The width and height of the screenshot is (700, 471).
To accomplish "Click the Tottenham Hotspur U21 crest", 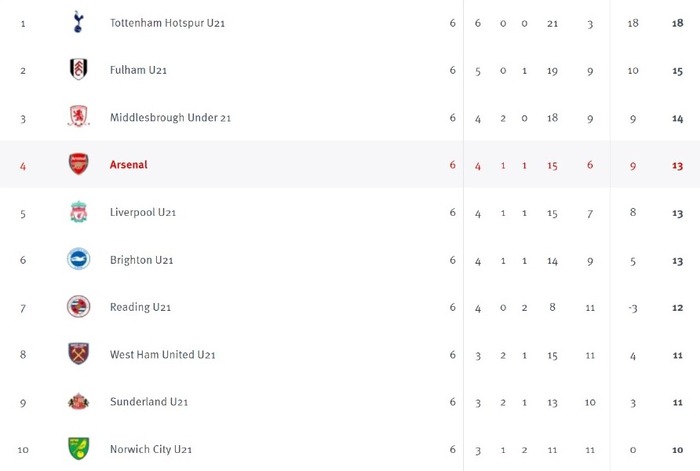I will (x=78, y=22).
